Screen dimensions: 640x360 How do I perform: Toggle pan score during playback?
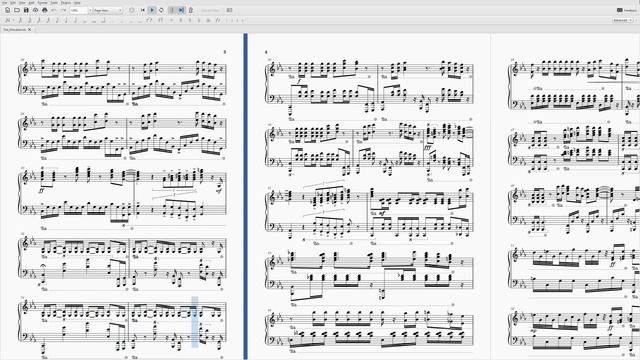tap(181, 10)
